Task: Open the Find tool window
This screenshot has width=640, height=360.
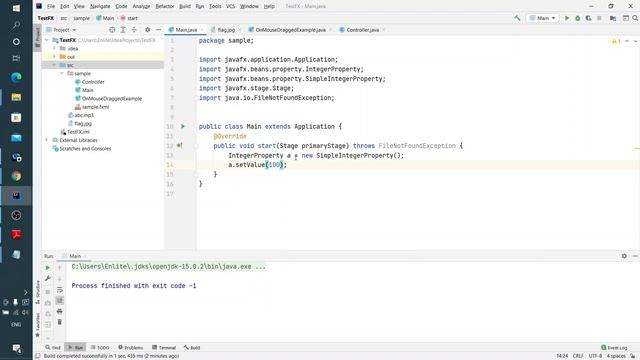Action: pos(53,348)
